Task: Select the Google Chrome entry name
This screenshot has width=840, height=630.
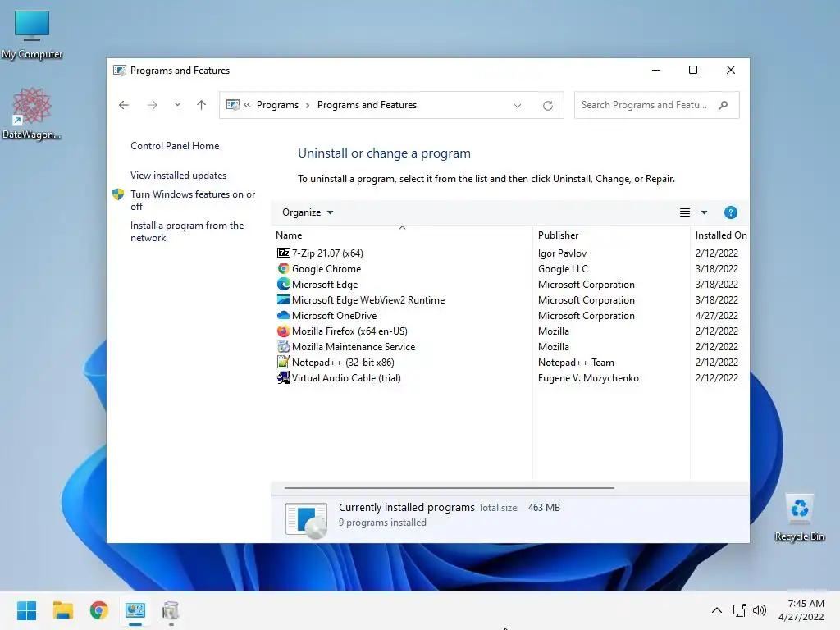Action: point(326,268)
